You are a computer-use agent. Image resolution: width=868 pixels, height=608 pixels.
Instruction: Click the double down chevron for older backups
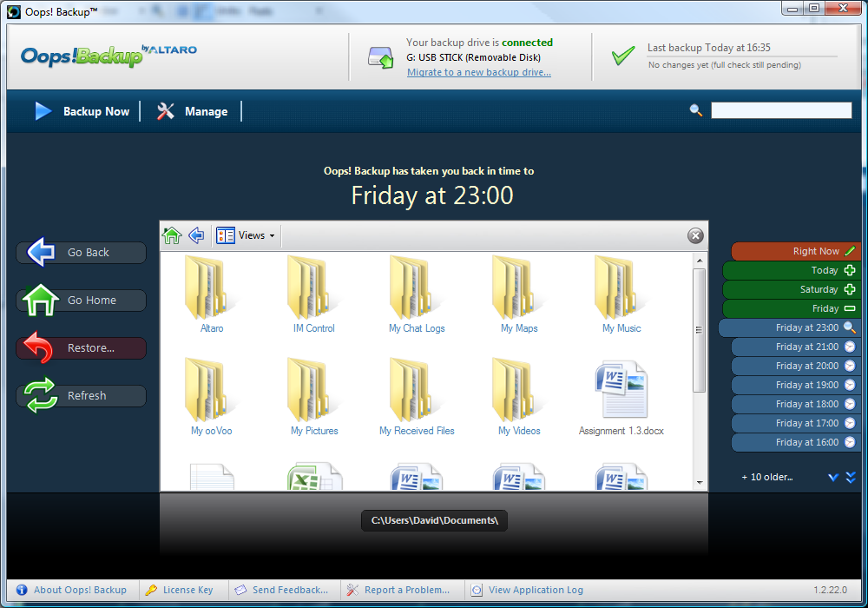851,478
